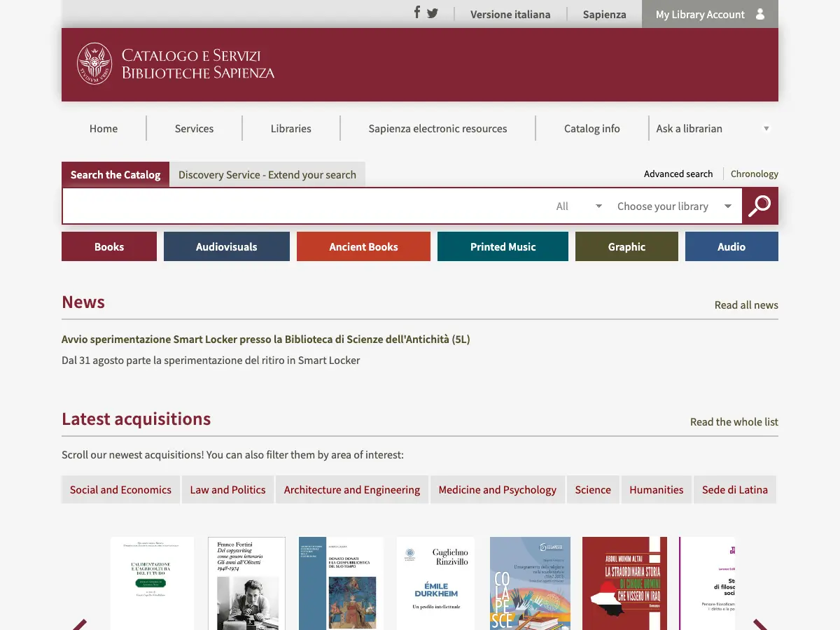Image resolution: width=840 pixels, height=630 pixels.
Task: Open the Services menu
Action: tap(195, 129)
